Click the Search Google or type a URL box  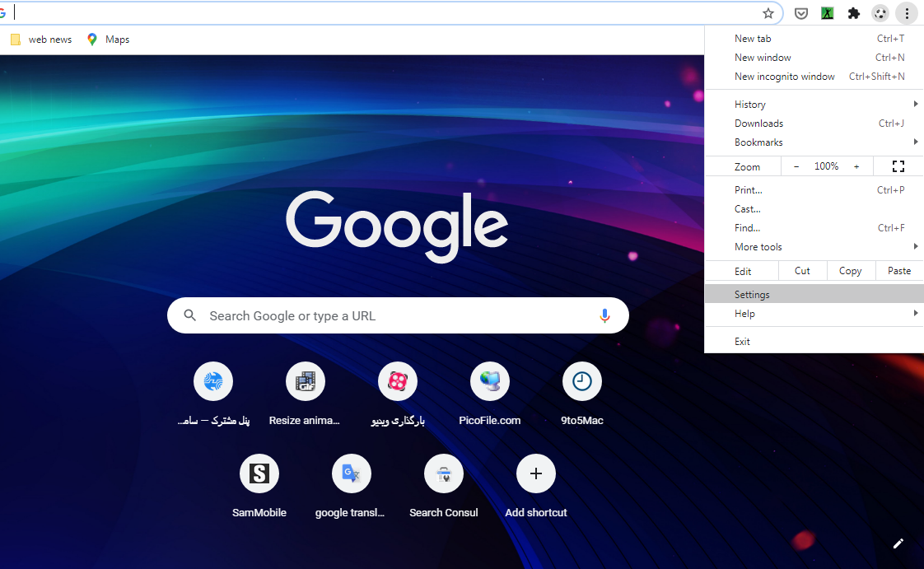pyautogui.click(x=398, y=315)
